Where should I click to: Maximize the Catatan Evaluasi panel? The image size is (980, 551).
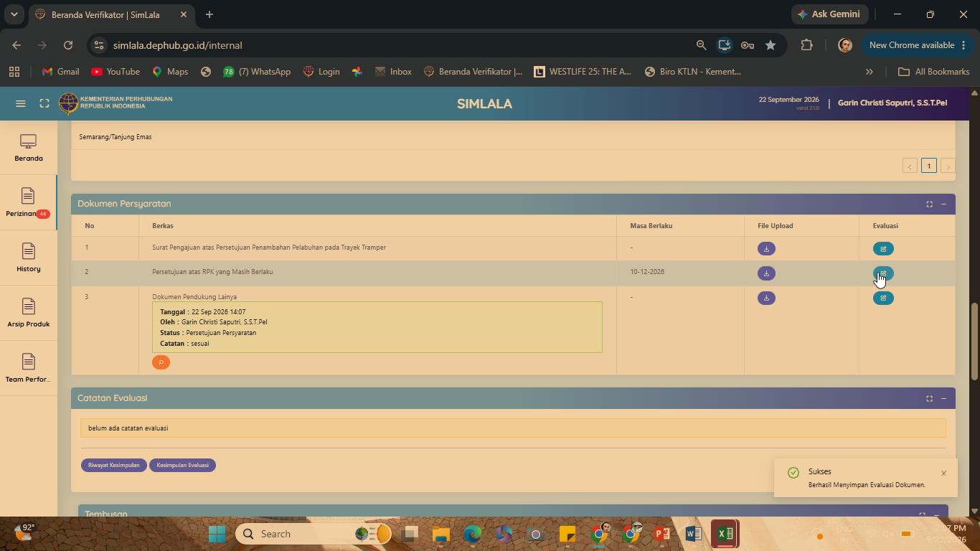(929, 399)
